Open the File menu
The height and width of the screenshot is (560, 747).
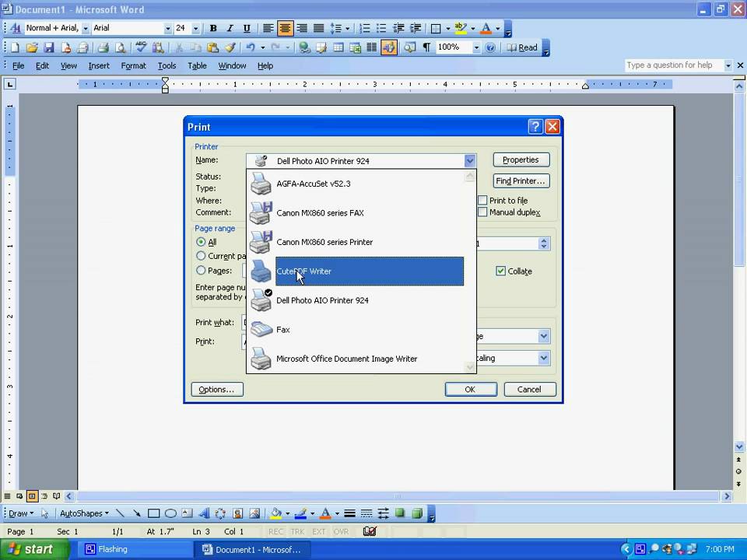[18, 65]
